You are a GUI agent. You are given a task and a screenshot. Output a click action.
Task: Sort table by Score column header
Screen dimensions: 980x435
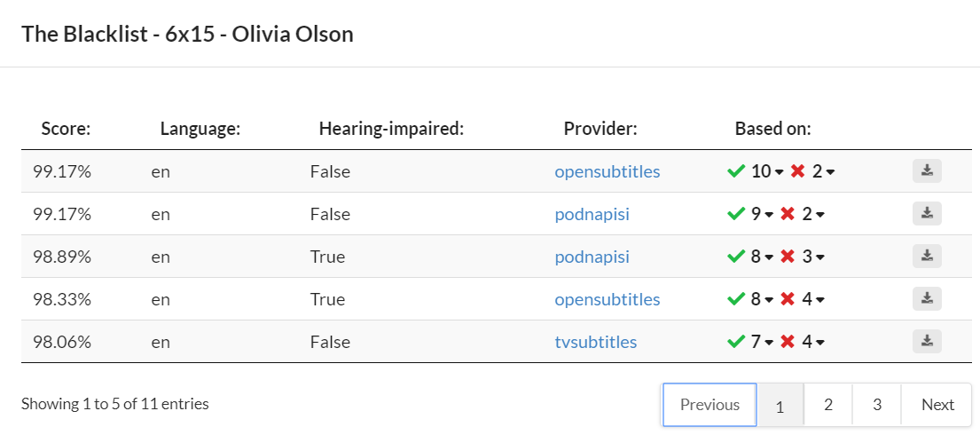[66, 129]
